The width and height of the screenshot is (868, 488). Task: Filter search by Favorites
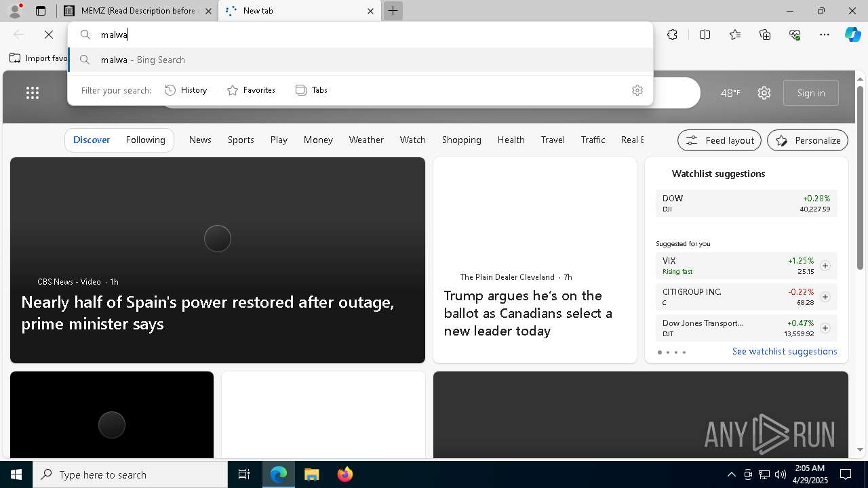click(251, 90)
